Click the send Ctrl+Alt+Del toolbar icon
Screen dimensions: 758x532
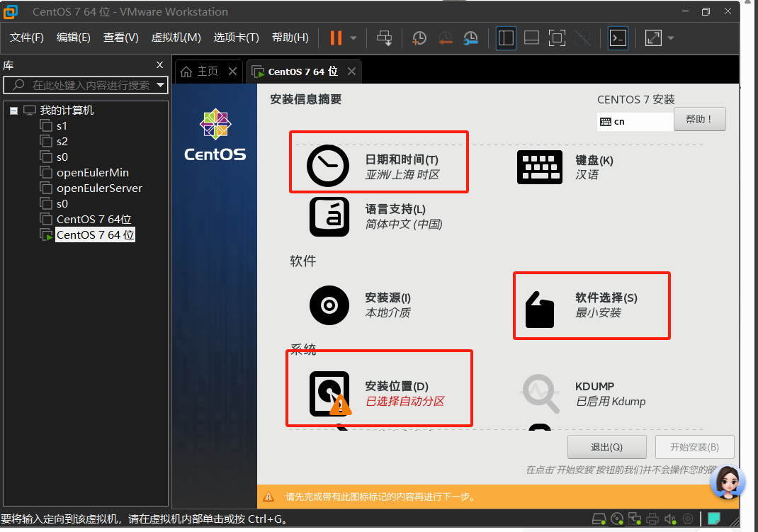[x=385, y=38]
